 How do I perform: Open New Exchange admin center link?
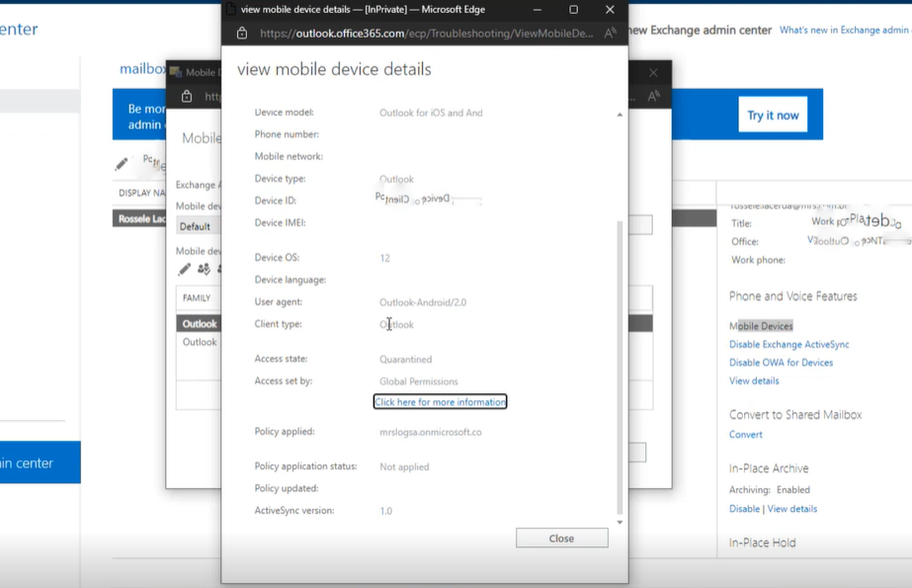tap(701, 30)
